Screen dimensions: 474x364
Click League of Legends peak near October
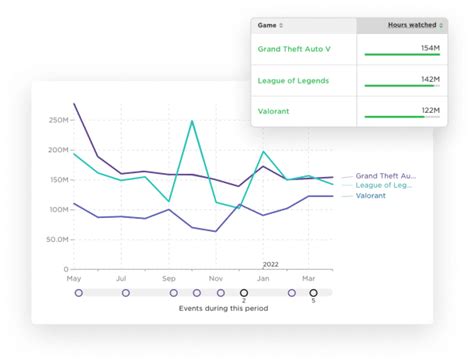click(x=192, y=121)
